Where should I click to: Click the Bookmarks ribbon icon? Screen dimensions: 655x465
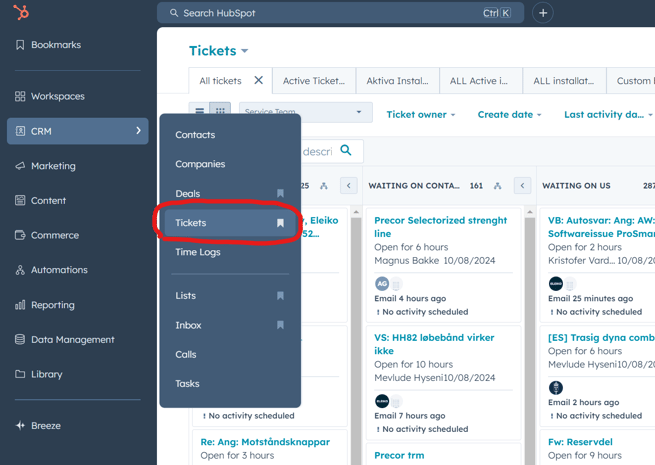(20, 45)
